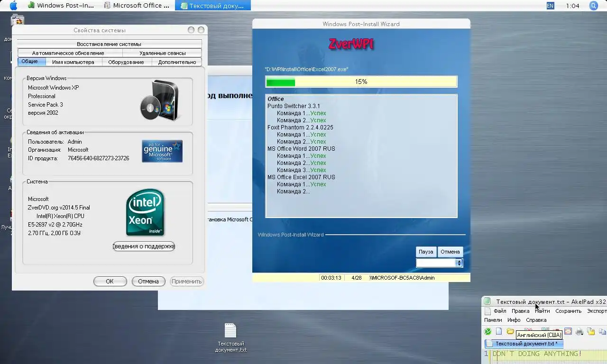Open the Сохранить menu in AkelPad
This screenshot has width=607, height=364.
(x=568, y=311)
